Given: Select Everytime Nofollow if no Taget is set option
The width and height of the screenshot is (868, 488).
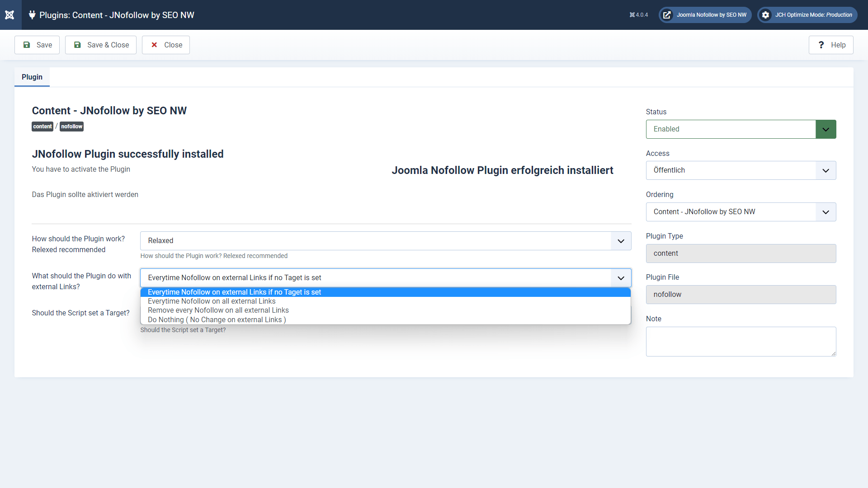Looking at the screenshot, I should [x=386, y=292].
